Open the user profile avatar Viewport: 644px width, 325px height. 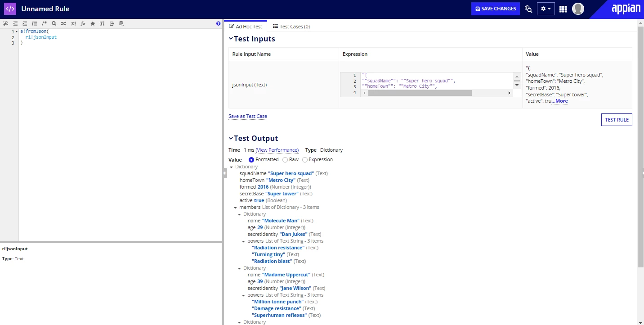pos(578,9)
